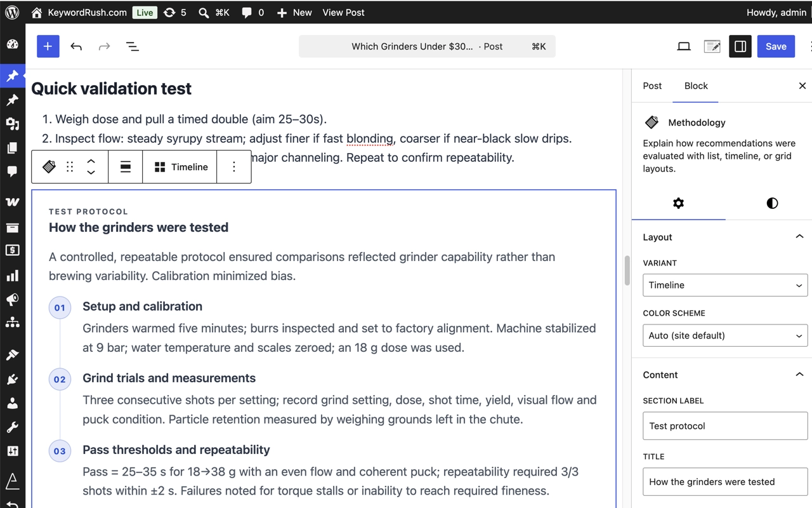Open Analytics bar-chart sidebar icon
The width and height of the screenshot is (812, 508).
[12, 275]
